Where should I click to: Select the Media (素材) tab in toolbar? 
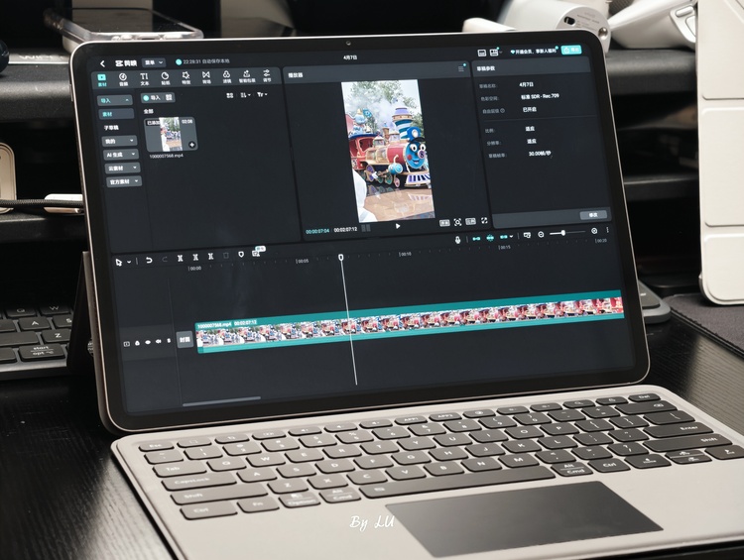pos(102,77)
